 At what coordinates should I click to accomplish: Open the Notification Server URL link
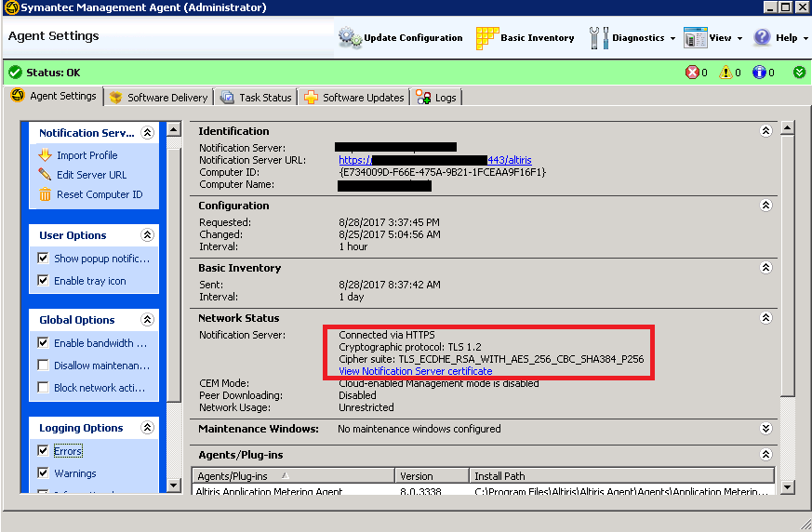(435, 160)
